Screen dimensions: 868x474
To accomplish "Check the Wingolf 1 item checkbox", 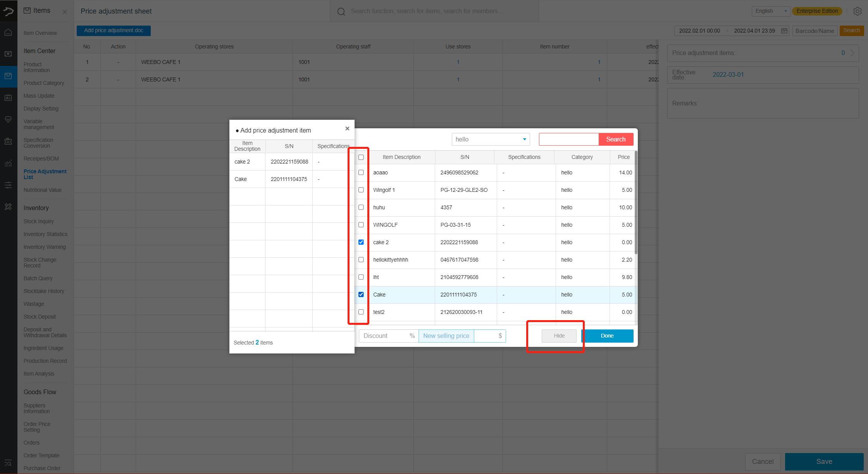I will click(x=361, y=190).
